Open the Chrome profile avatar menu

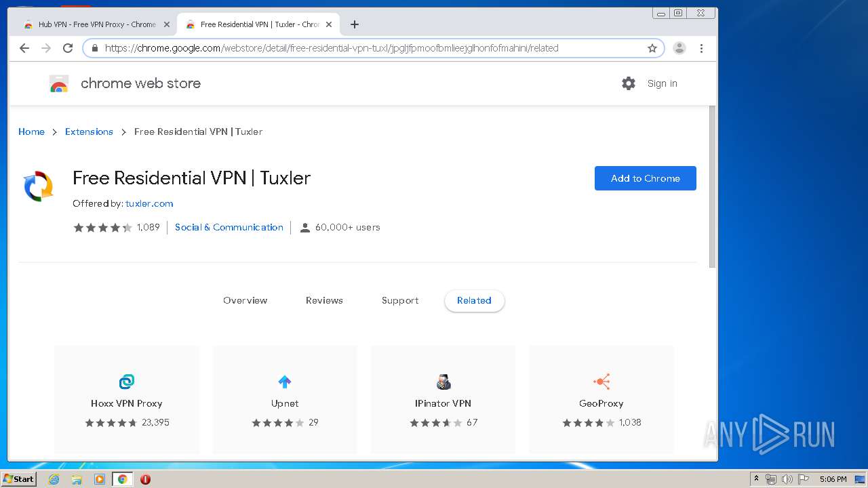[679, 48]
